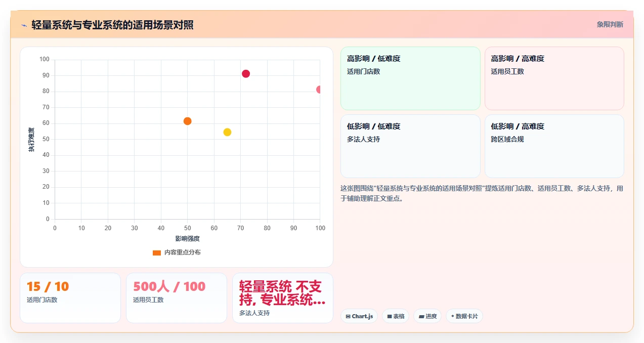
Task: Click the 500人 / 100 stat value
Action: click(x=169, y=287)
